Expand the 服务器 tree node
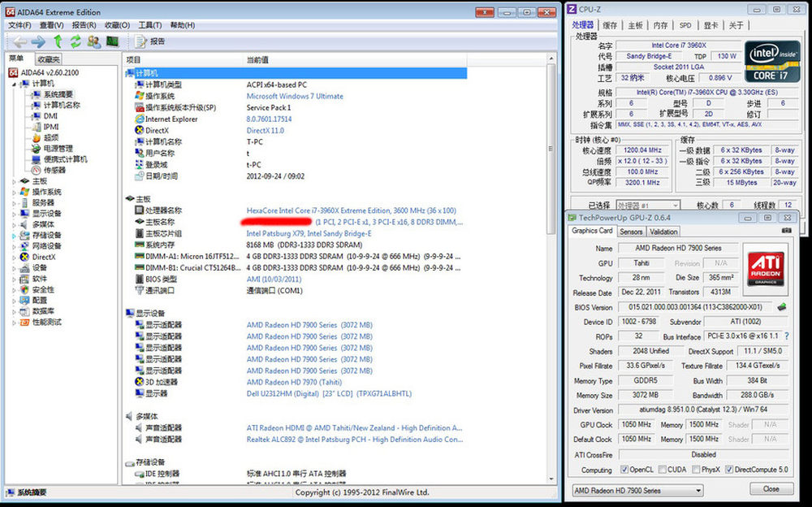The image size is (812, 507). (14, 202)
